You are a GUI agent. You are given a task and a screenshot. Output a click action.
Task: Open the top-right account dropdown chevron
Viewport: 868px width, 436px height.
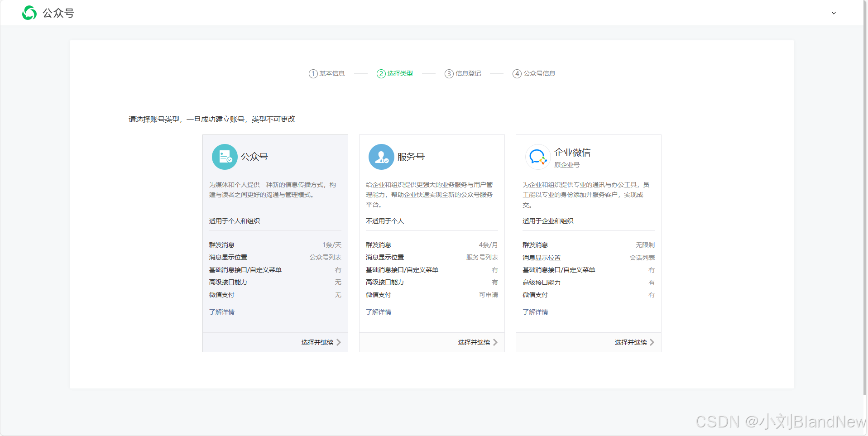834,13
